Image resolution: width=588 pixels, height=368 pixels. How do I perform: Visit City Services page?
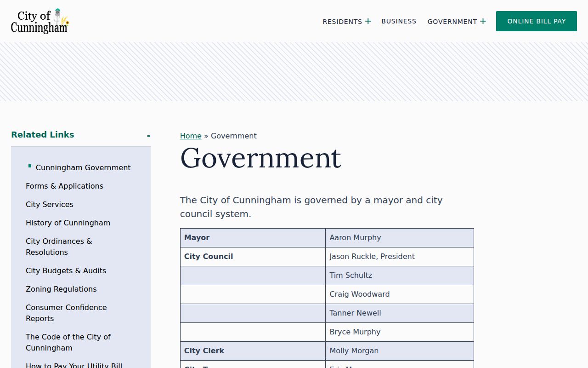coord(50,204)
